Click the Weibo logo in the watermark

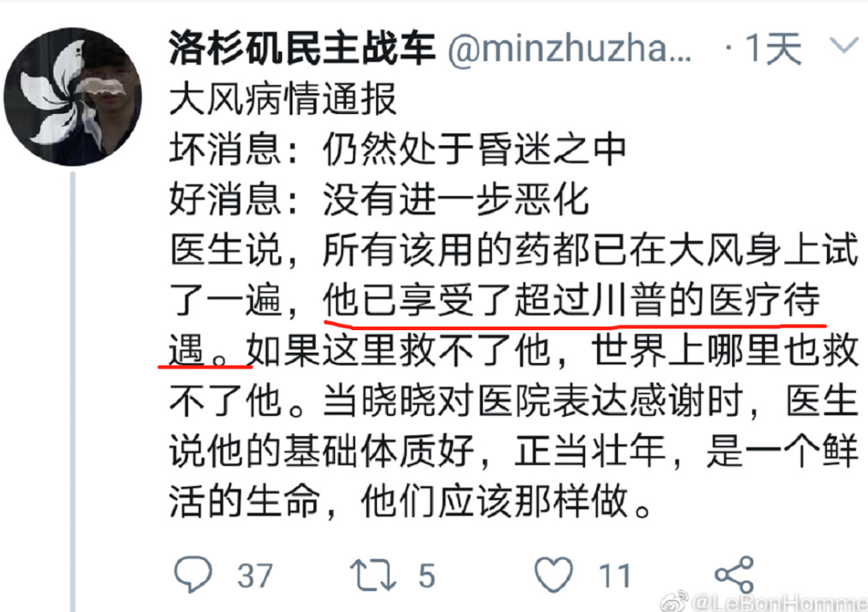click(x=675, y=601)
